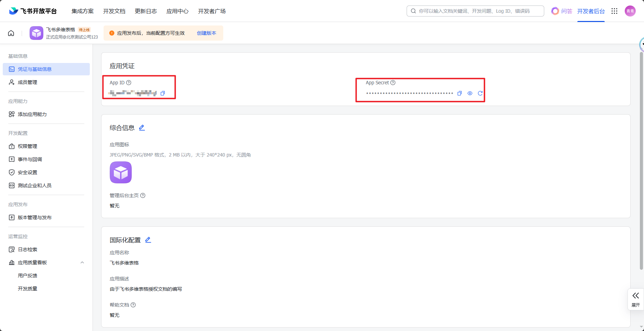Click the 日志检索 search-log icon
The height and width of the screenshot is (331, 644).
12,249
